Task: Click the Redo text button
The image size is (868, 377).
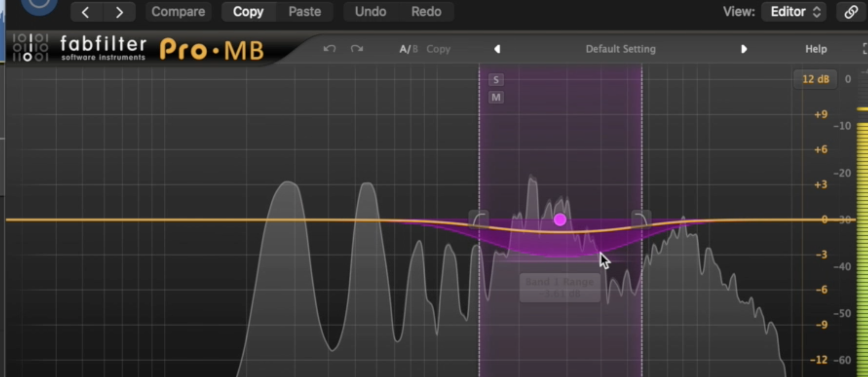Action: 426,12
